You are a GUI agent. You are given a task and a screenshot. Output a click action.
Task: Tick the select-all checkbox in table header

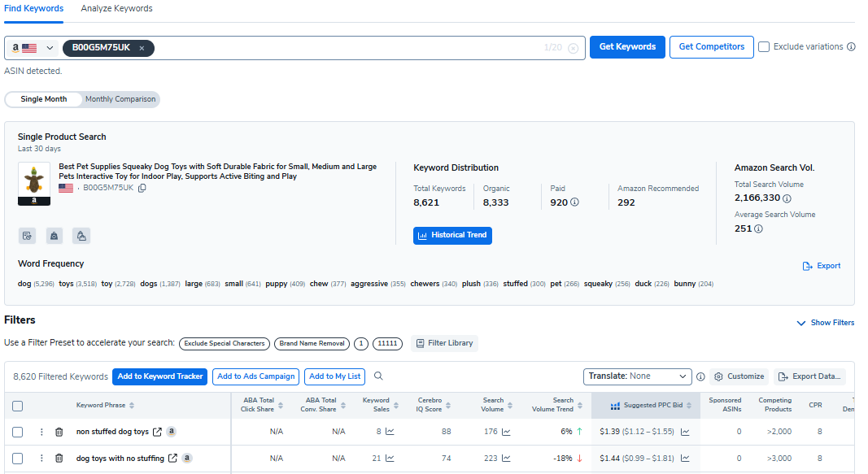18,406
